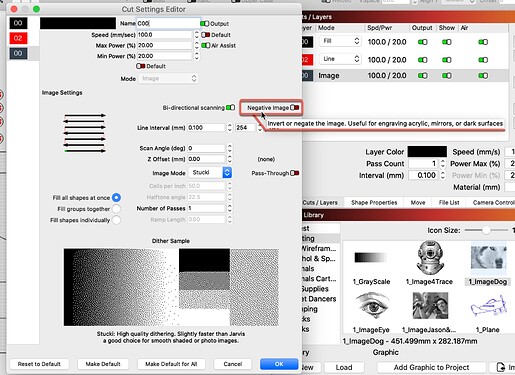Select the red 02 layer swatch in editor list
This screenshot has width=515, height=375.
click(x=18, y=38)
